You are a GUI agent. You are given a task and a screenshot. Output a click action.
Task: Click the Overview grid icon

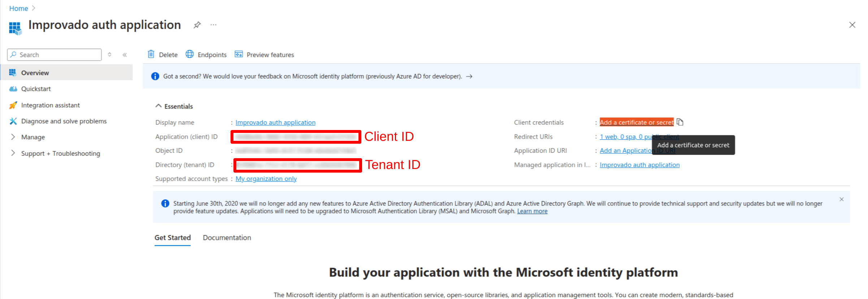13,73
